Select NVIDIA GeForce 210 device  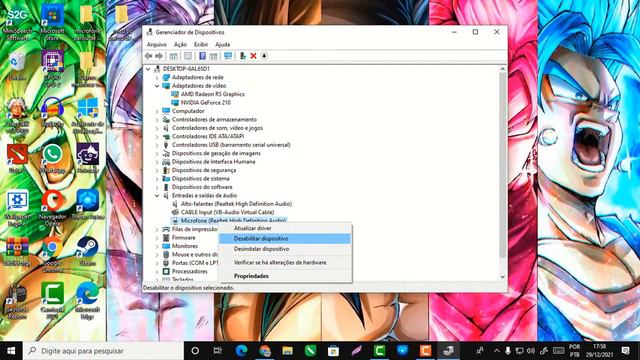click(x=206, y=102)
